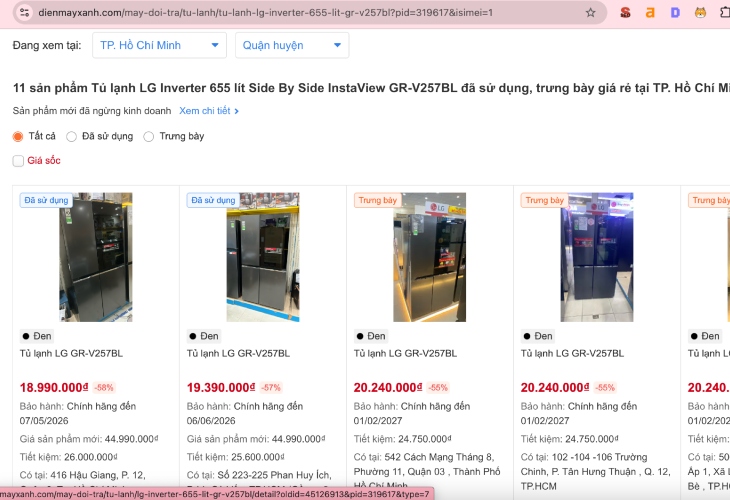Open the cat face browser extension
730x500 pixels.
pos(700,13)
